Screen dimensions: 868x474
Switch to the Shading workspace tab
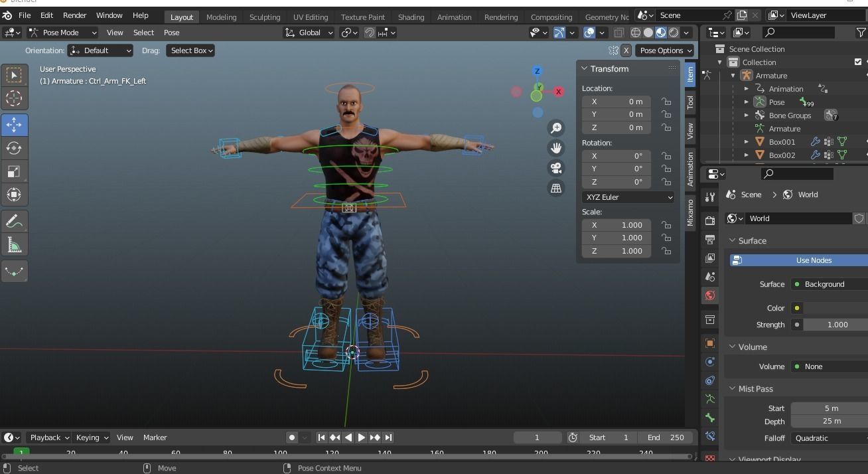click(411, 17)
